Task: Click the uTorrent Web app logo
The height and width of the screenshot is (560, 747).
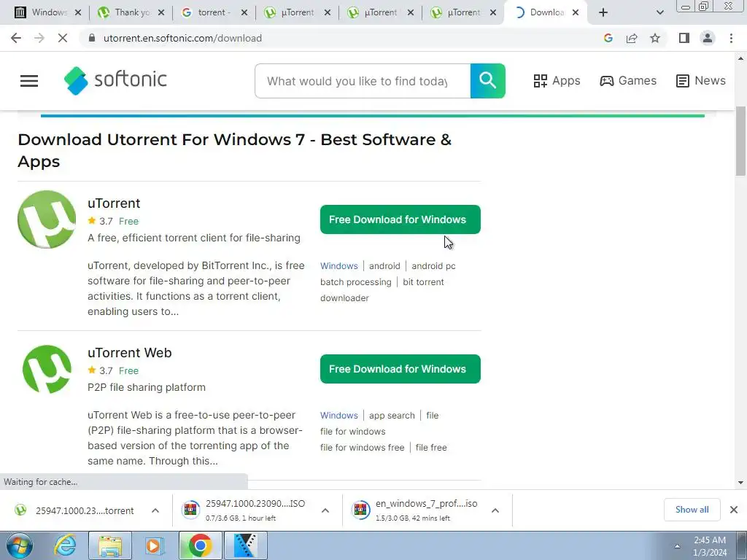Action: tap(47, 369)
